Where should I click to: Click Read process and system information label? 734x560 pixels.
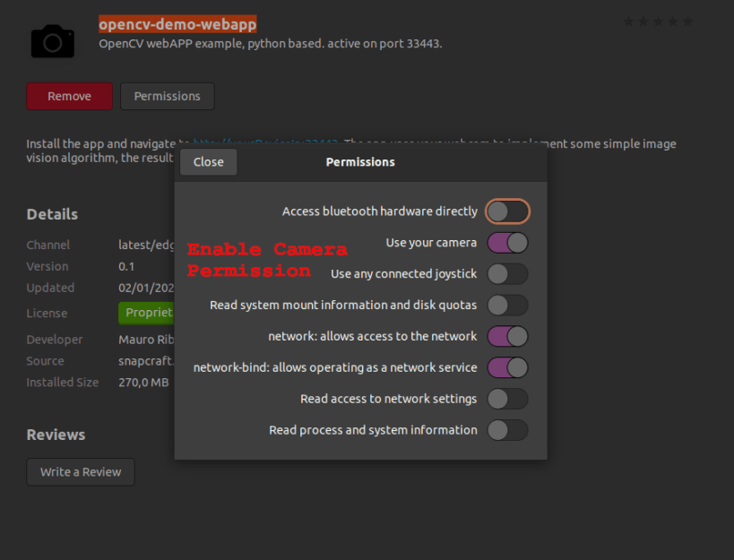(373, 430)
